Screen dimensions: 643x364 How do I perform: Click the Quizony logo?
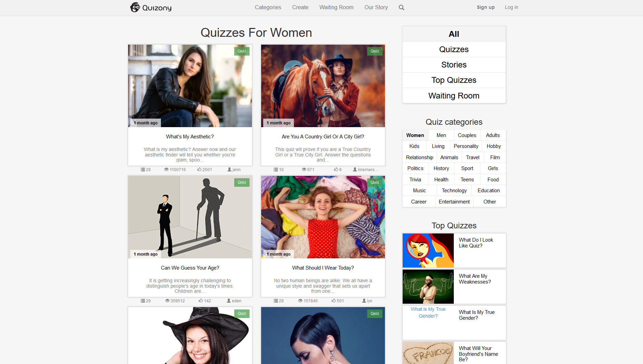150,7
